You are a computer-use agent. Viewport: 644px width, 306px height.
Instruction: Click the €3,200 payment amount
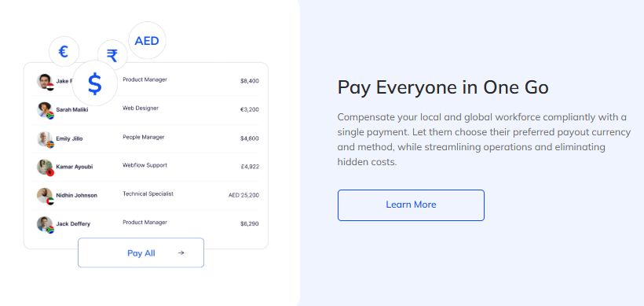249,110
